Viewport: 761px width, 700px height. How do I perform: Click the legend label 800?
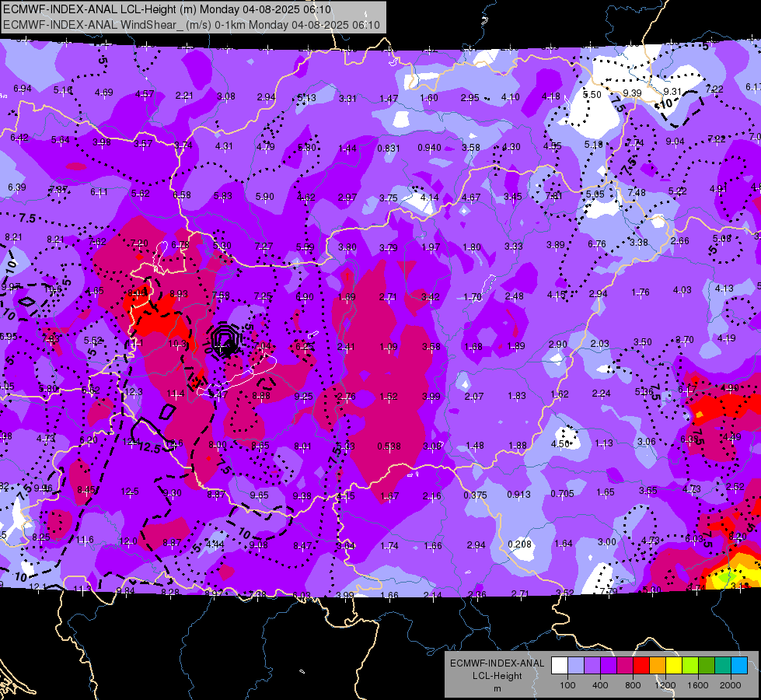coord(633,685)
